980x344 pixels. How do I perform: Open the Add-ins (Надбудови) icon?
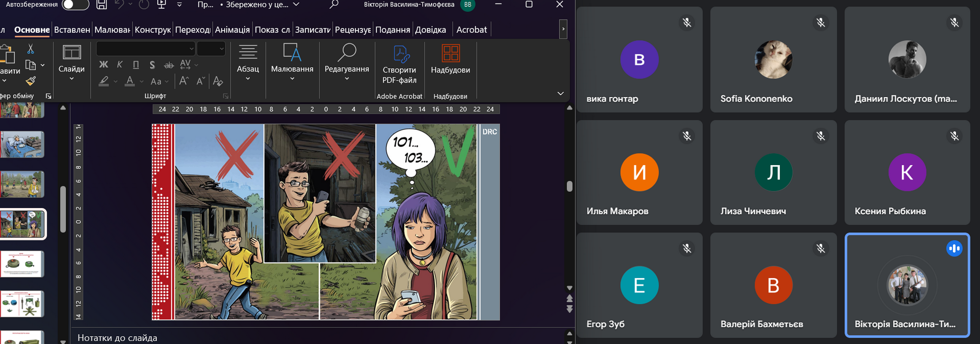click(x=450, y=59)
